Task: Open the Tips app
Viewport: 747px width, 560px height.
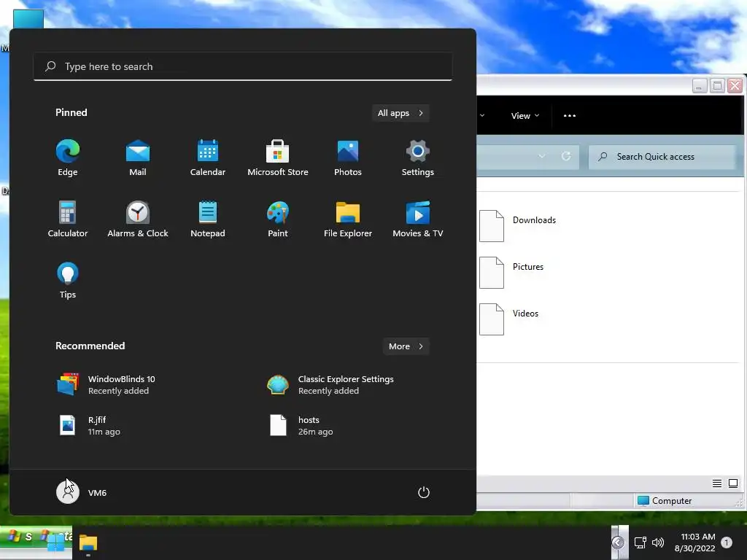Action: pos(68,281)
